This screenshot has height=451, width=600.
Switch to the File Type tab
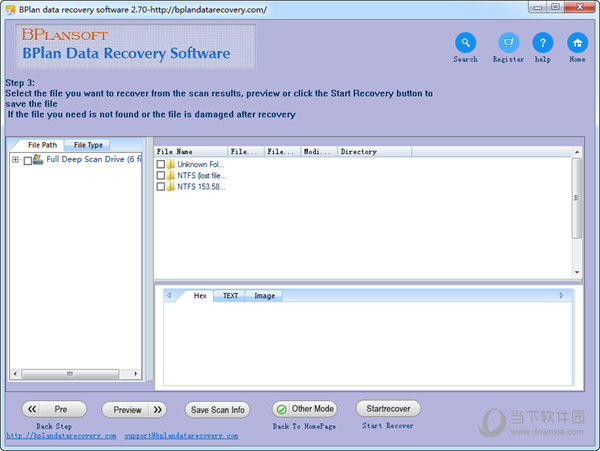click(x=88, y=145)
